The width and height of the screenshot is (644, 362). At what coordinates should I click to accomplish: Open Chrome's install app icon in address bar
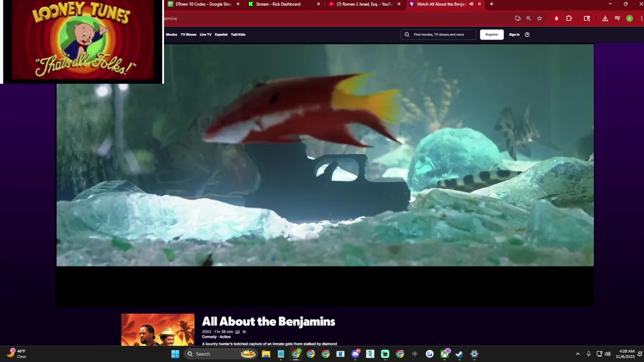pos(518,18)
